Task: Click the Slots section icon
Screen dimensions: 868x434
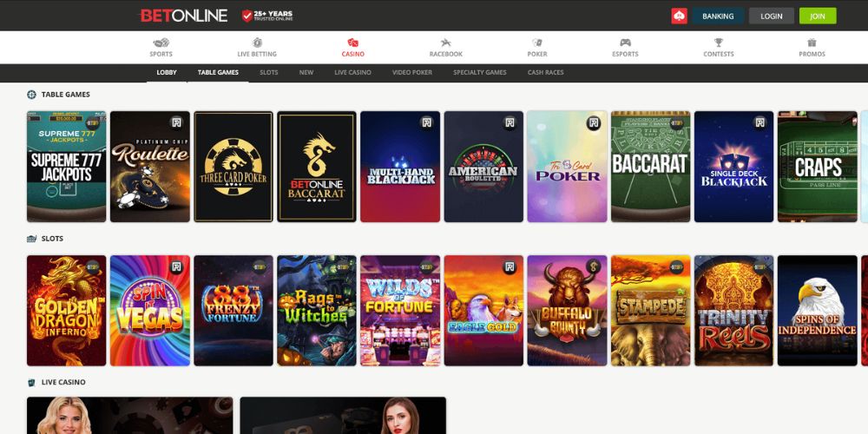Action: pyautogui.click(x=31, y=239)
